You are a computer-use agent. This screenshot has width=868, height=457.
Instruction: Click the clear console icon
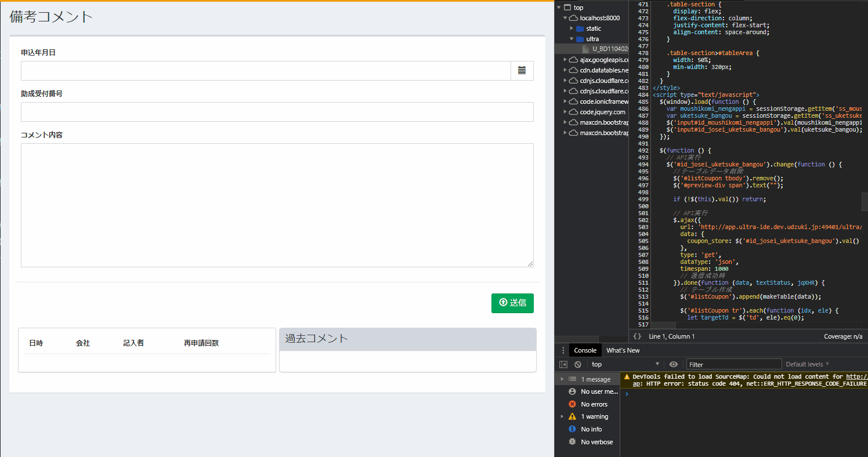point(578,364)
